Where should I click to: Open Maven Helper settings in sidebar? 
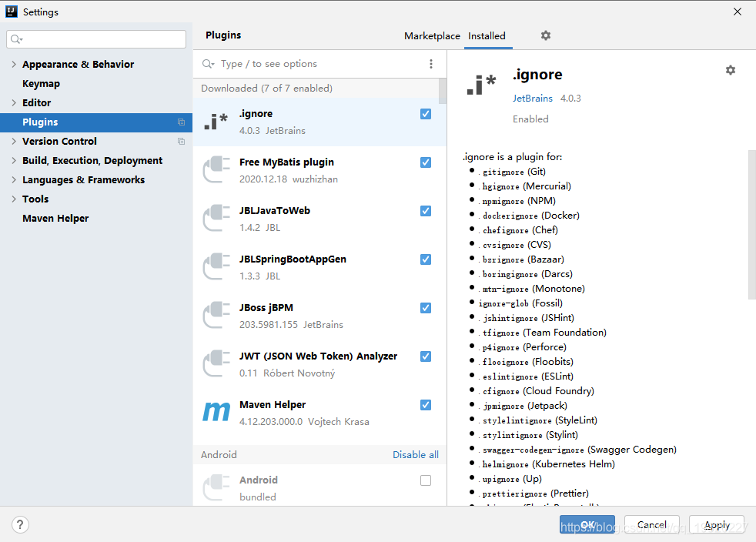coord(55,219)
